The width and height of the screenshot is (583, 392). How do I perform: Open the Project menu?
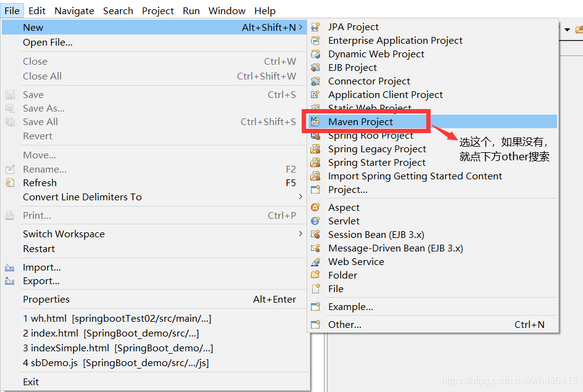click(158, 10)
